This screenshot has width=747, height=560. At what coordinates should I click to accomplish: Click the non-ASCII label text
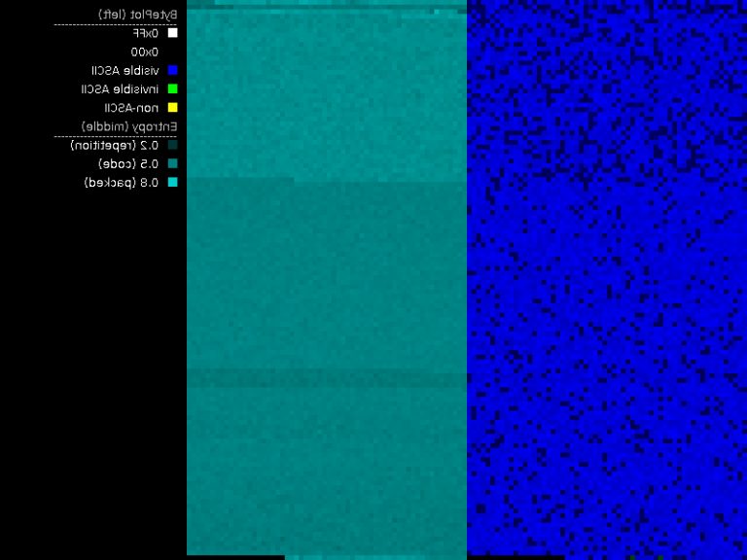coord(131,107)
